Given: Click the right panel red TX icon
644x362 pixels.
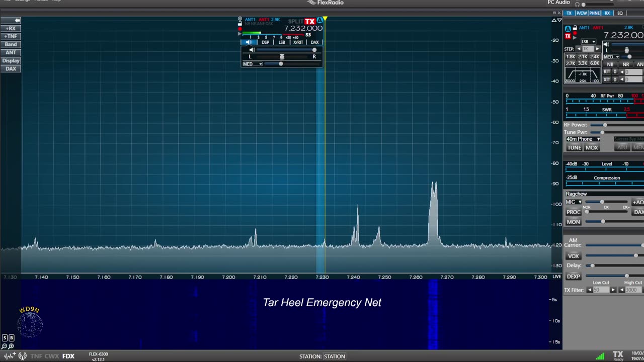Looking at the screenshot, I should tap(568, 36).
